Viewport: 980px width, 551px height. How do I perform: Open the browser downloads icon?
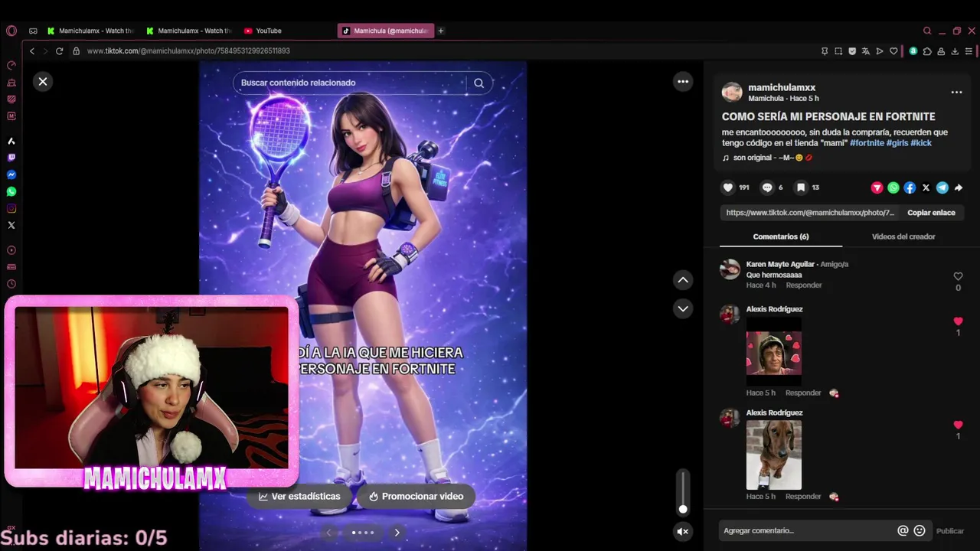tap(955, 51)
